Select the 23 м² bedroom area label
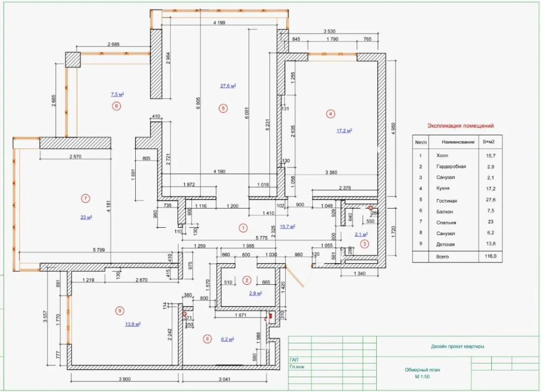This screenshot has width=541, height=392. (86, 217)
